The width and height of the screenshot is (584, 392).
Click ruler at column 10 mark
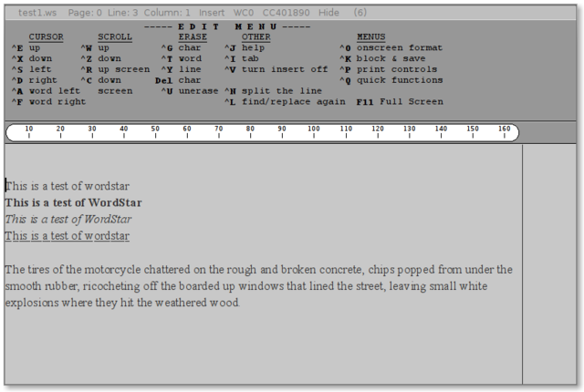pos(29,131)
